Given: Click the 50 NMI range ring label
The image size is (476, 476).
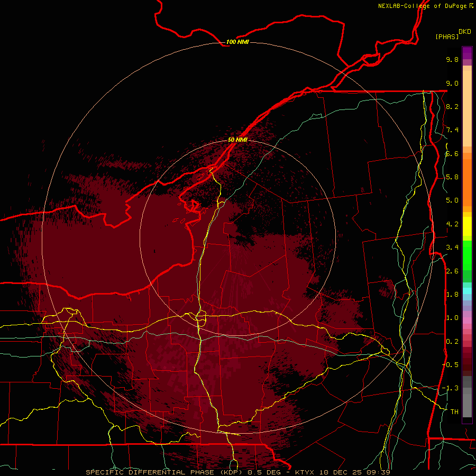Looking at the screenshot, I should (x=237, y=140).
